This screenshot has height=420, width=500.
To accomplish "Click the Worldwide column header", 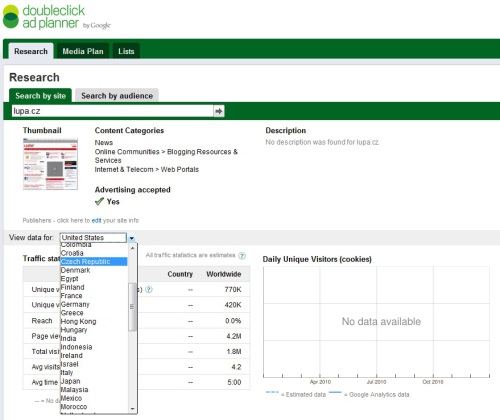I will (x=223, y=274).
